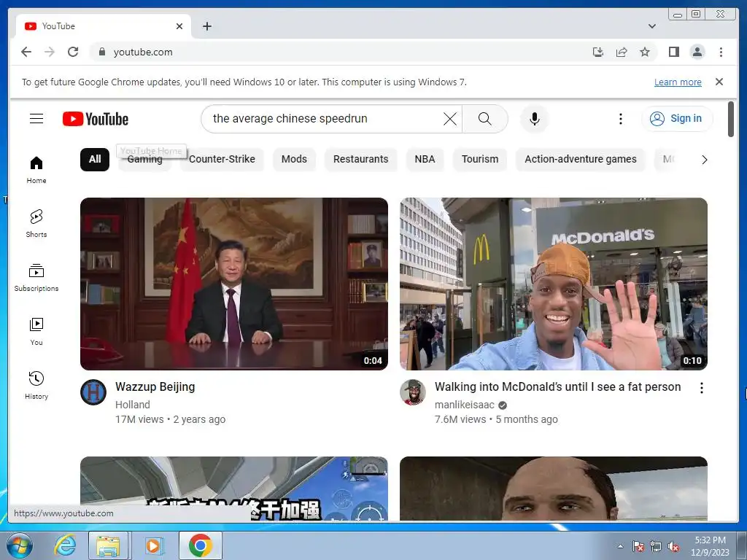Click the install app icon in address bar
747x560 pixels.
coord(598,52)
